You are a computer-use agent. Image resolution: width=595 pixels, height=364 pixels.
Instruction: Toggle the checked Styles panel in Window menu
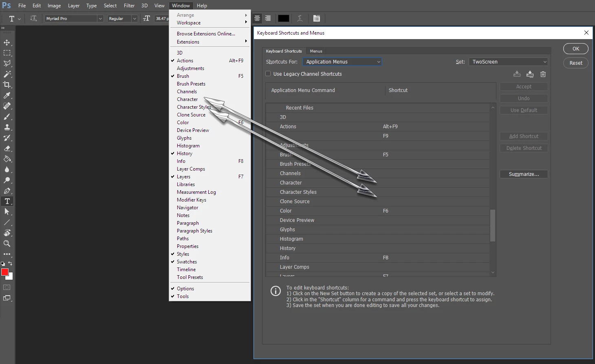coord(210,254)
